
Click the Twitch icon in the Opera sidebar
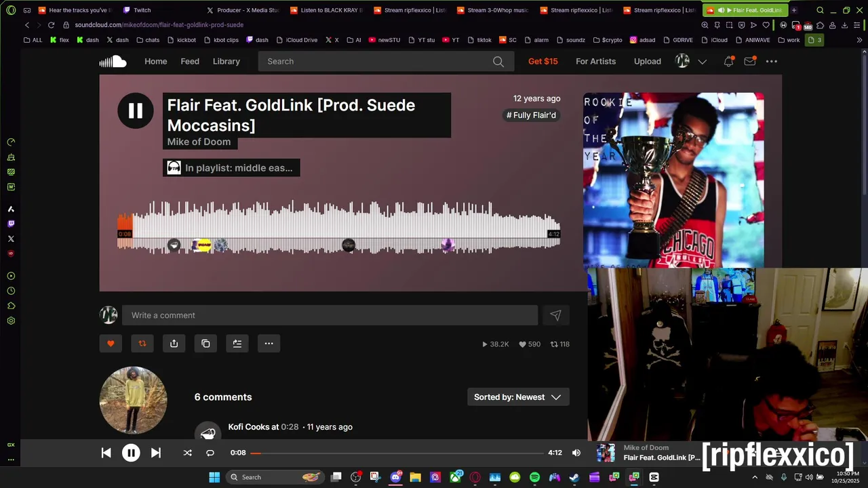pyautogui.click(x=11, y=224)
